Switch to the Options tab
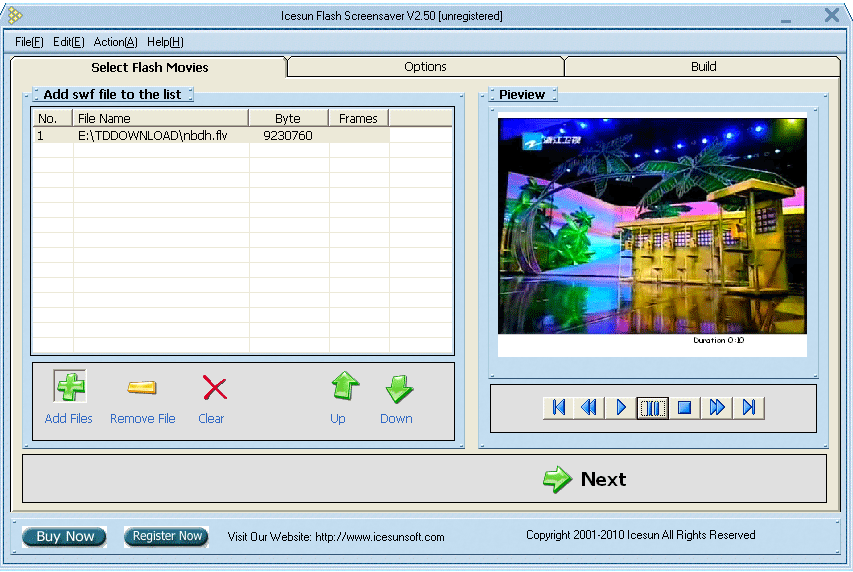This screenshot has width=853, height=572. 425,66
